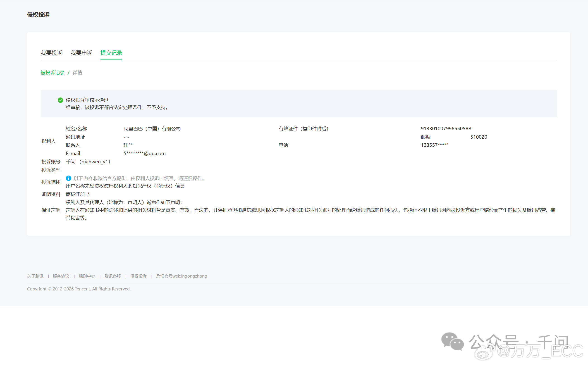Open the 规则中心 footer link
Screen dimensions: 588x366
point(87,276)
